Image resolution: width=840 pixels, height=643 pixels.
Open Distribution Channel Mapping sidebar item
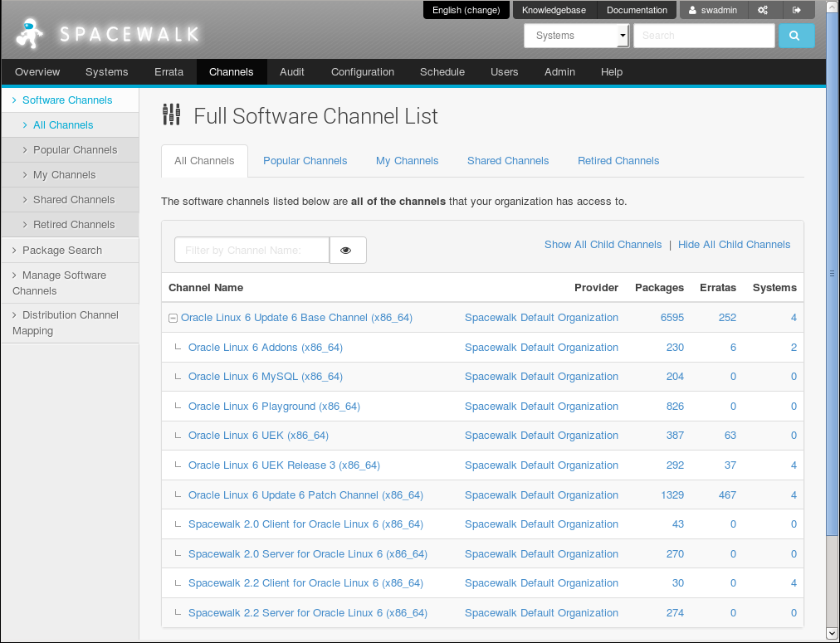click(65, 323)
